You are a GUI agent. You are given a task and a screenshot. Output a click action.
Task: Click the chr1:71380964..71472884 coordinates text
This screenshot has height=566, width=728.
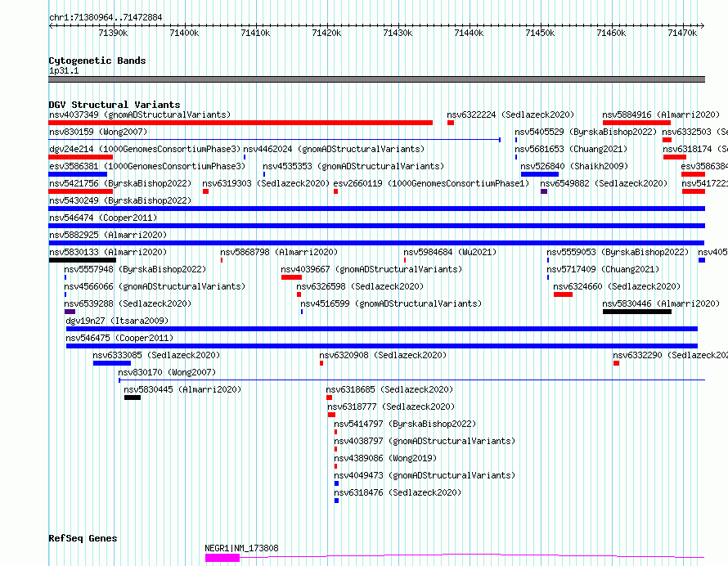coord(106,18)
